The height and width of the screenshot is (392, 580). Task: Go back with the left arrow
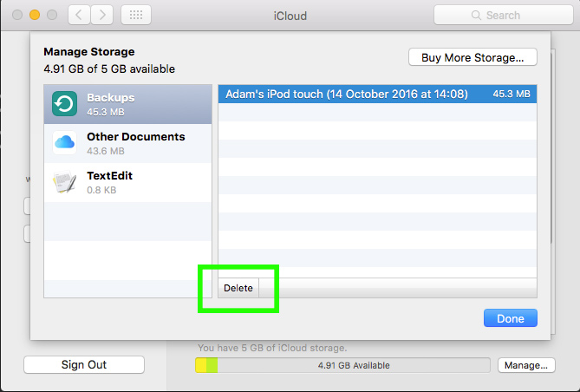tap(79, 15)
